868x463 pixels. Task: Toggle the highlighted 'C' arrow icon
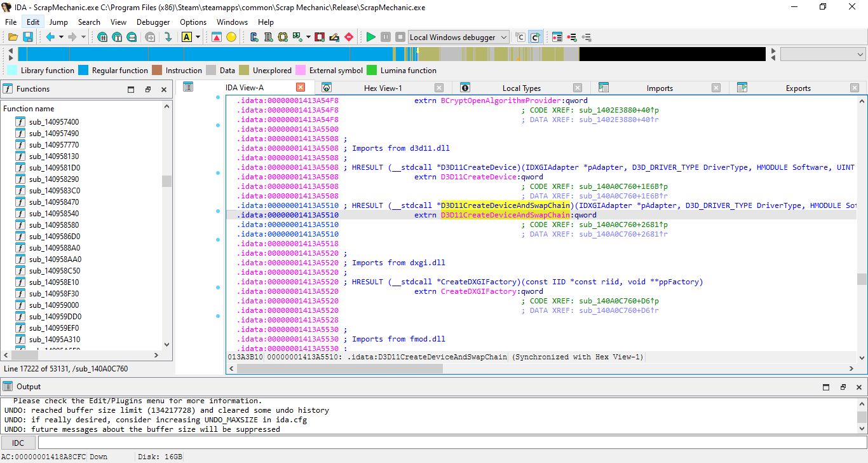536,38
